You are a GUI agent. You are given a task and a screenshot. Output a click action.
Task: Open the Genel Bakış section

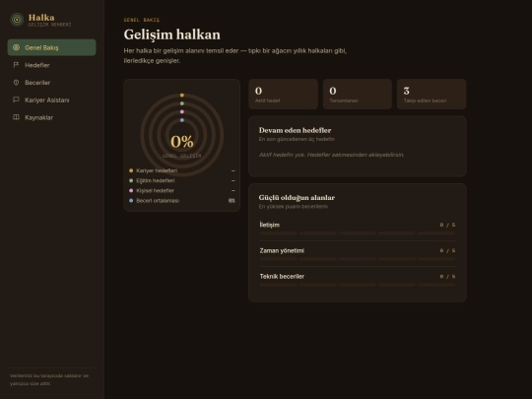(x=51, y=47)
